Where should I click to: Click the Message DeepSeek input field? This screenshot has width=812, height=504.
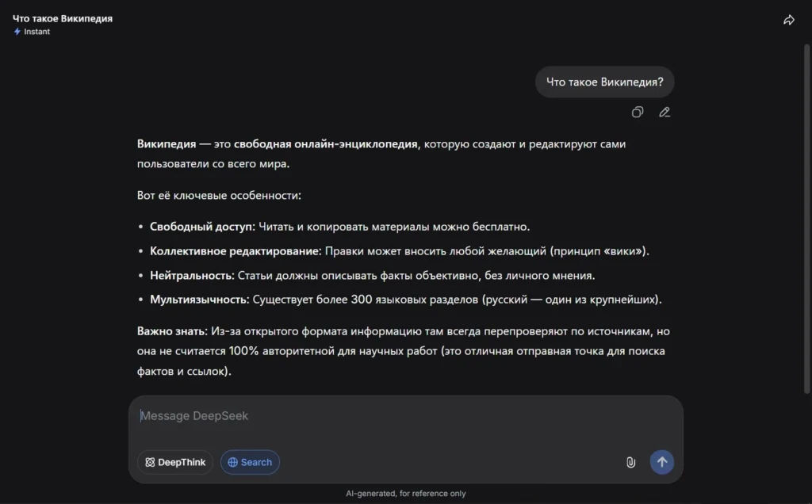405,416
